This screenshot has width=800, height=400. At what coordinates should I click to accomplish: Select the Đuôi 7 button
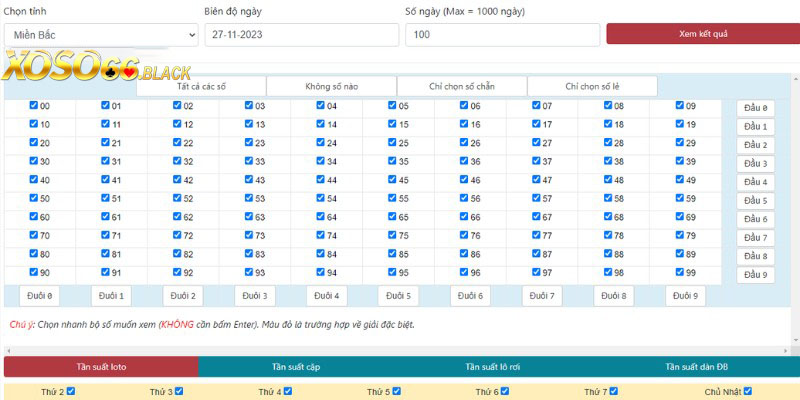542,296
